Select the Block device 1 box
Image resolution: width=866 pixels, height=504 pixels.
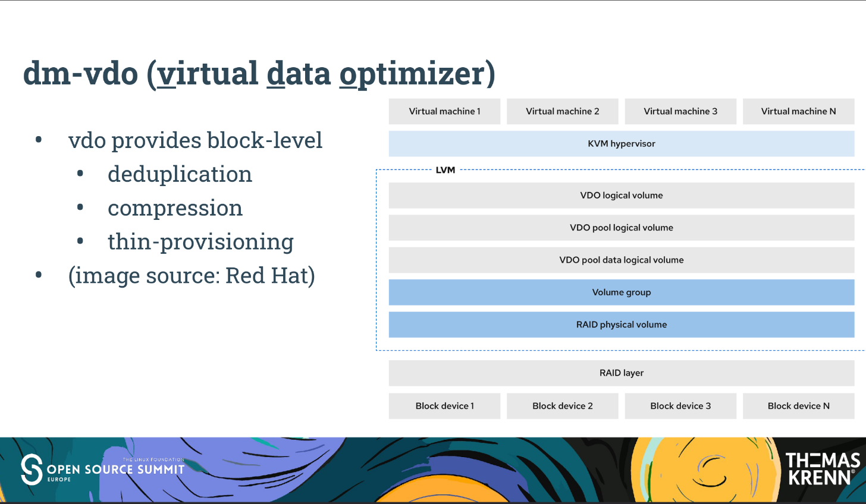(x=444, y=406)
